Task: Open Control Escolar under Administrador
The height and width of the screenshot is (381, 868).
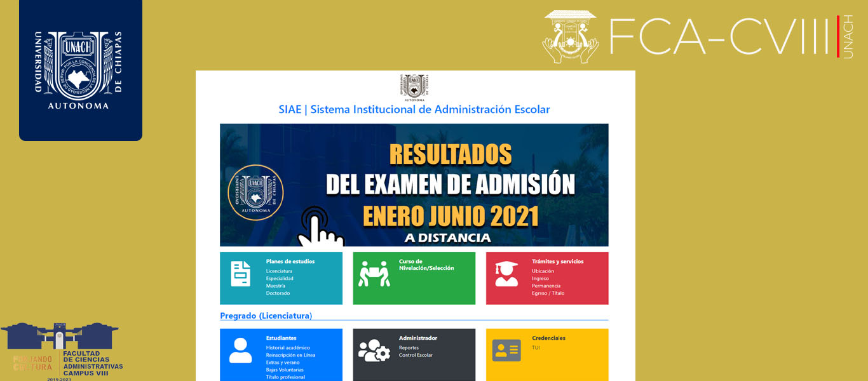Action: (416, 355)
